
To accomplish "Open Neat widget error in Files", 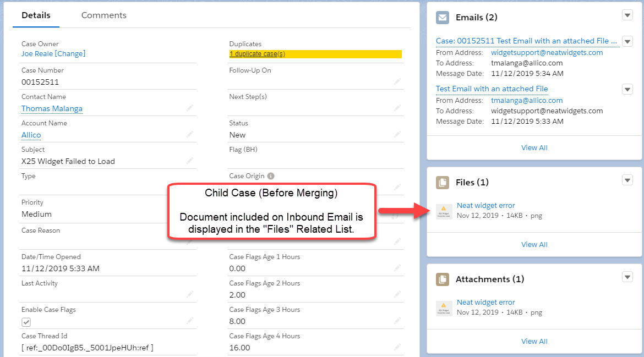I will coord(486,206).
